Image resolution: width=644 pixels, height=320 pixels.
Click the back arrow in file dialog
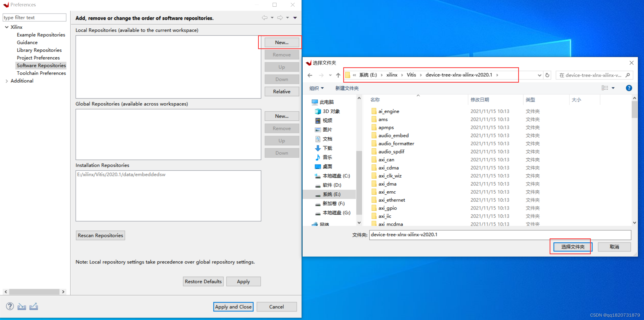click(x=310, y=75)
